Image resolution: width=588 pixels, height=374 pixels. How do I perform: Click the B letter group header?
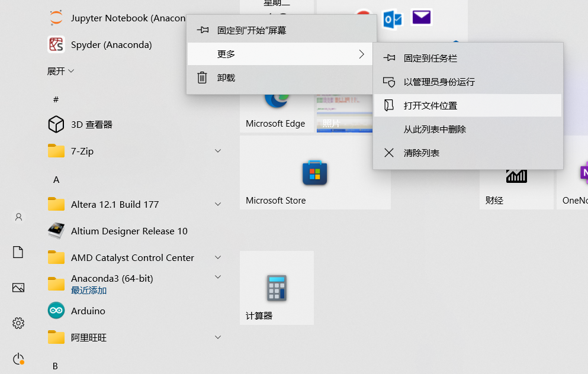[x=55, y=366]
